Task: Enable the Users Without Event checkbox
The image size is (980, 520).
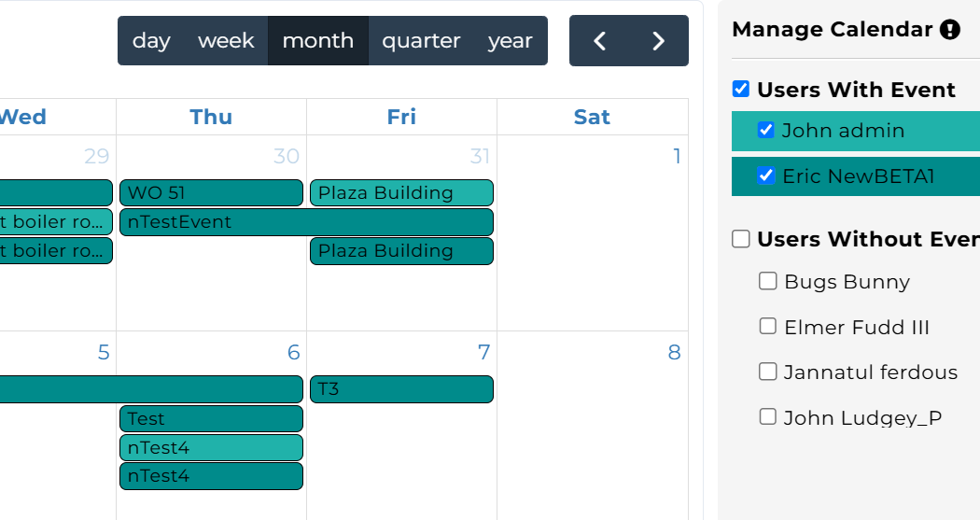Action: tap(741, 238)
